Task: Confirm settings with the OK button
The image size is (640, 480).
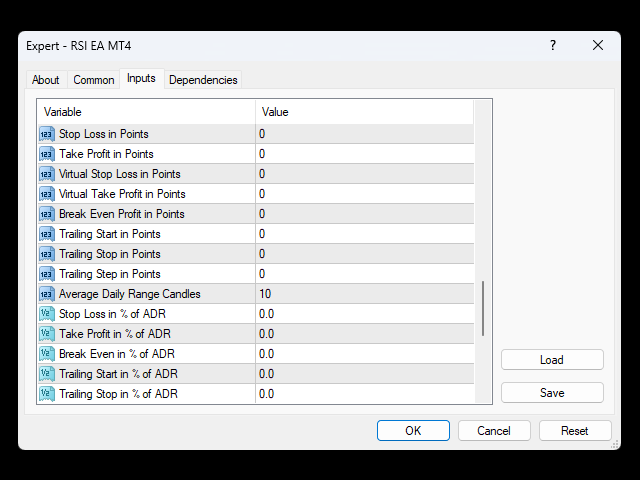Action: pos(413,431)
